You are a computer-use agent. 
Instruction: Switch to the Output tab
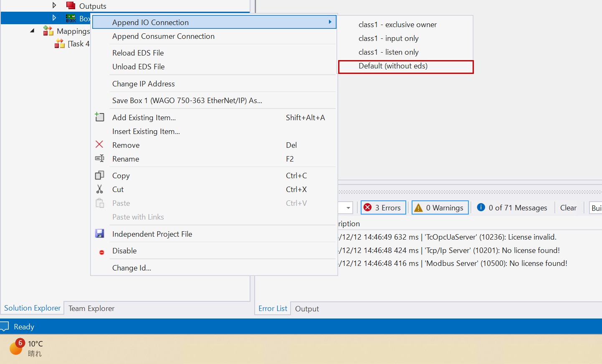[x=307, y=309]
